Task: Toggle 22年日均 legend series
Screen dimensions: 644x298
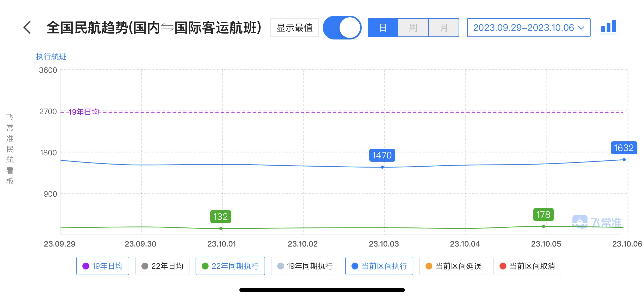Action: (162, 266)
